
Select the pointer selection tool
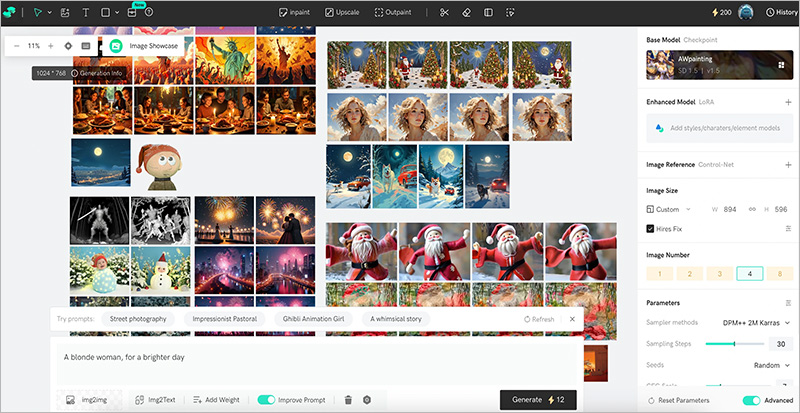[x=37, y=12]
